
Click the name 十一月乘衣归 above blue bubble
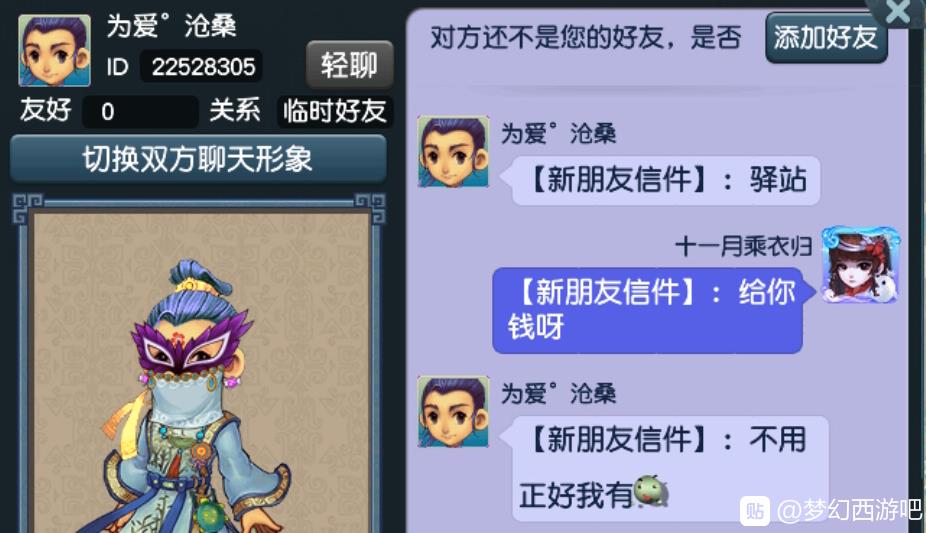pos(743,246)
